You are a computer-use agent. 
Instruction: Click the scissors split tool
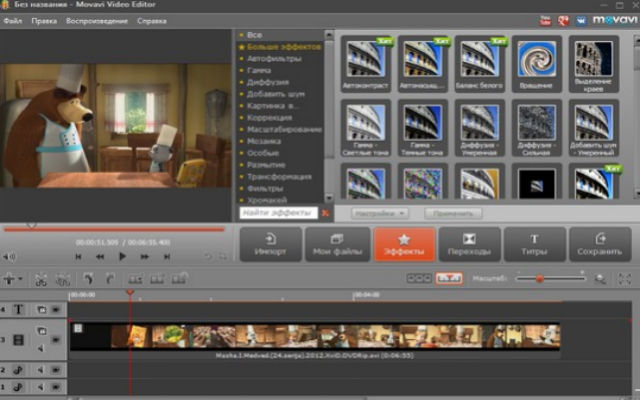click(x=41, y=279)
